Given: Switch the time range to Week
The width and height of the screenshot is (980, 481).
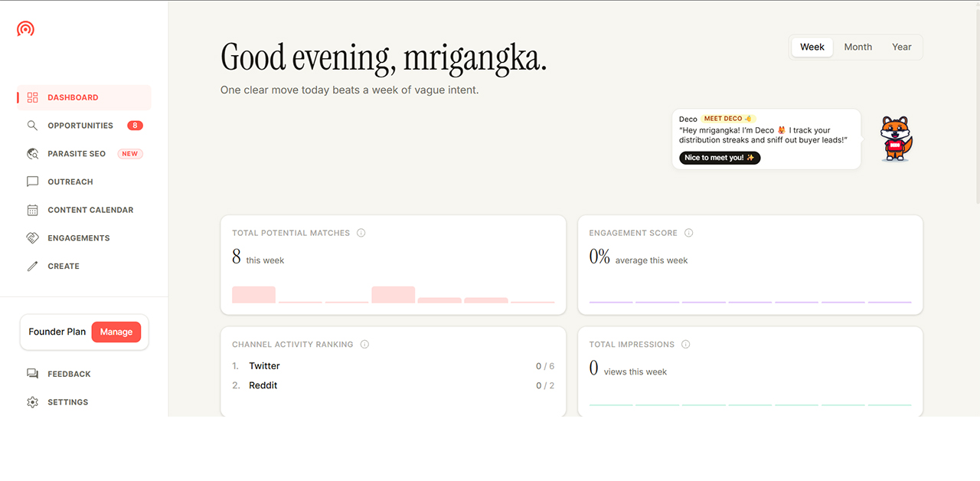Looking at the screenshot, I should point(812,47).
